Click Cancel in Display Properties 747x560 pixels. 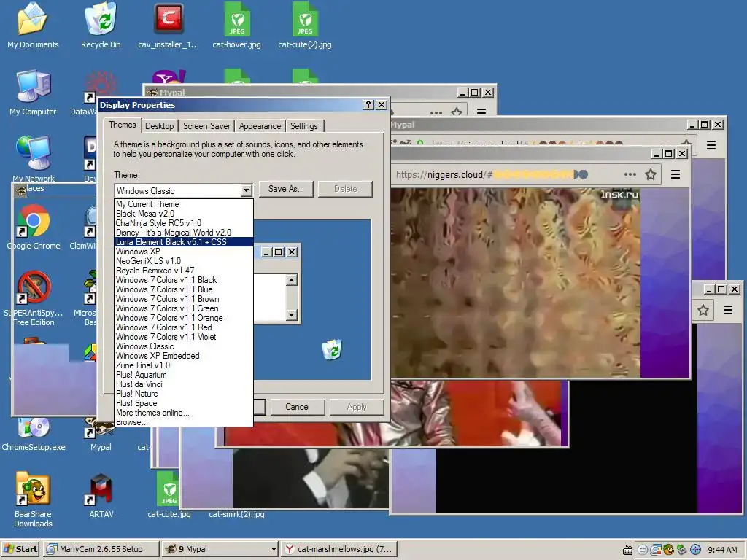pos(298,407)
